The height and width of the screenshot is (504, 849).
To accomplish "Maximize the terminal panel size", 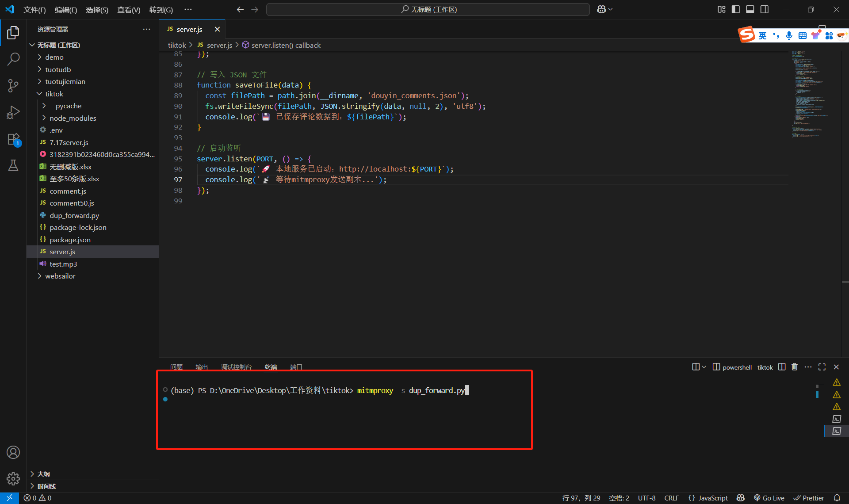I will (x=822, y=367).
